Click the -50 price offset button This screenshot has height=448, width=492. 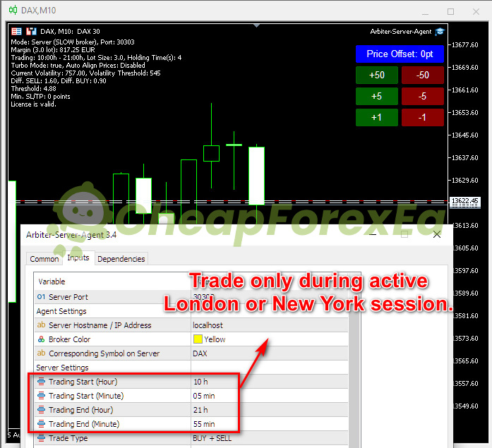[x=422, y=75]
